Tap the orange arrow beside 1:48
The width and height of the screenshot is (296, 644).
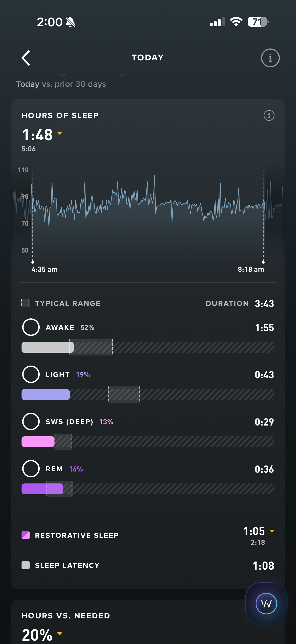60,134
